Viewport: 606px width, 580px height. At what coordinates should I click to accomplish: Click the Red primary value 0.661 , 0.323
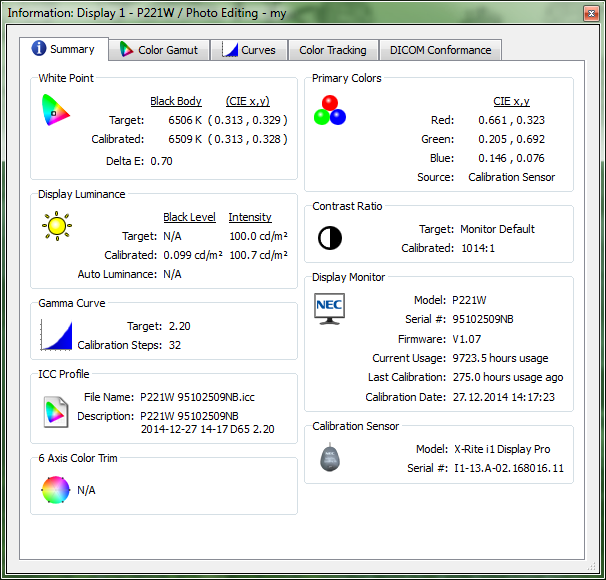pos(511,120)
